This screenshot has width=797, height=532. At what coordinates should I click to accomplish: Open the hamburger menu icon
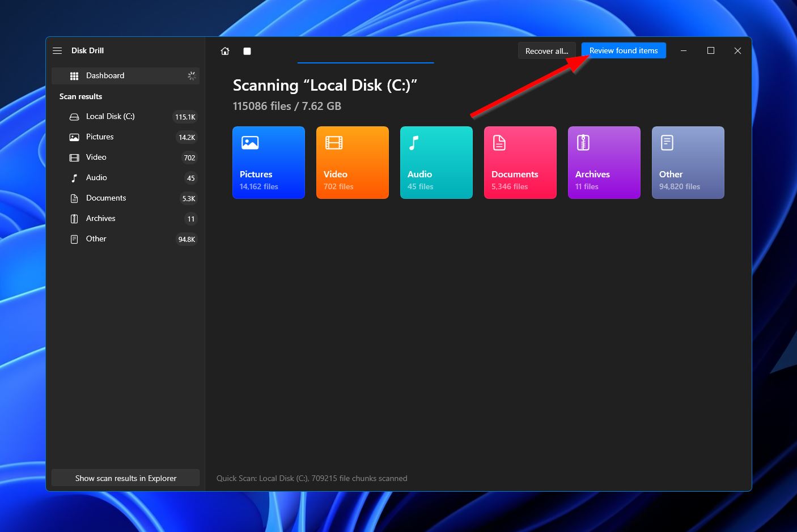click(x=57, y=50)
